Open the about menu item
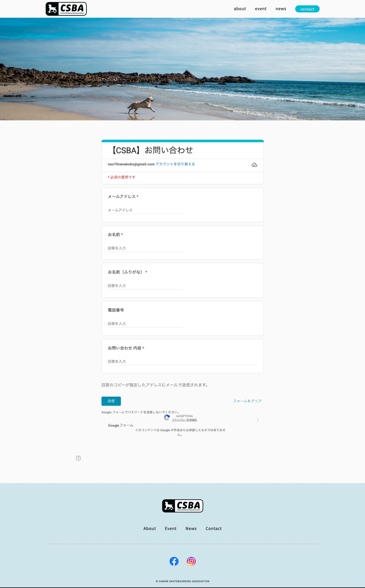This screenshot has height=588, width=365. pyautogui.click(x=239, y=9)
